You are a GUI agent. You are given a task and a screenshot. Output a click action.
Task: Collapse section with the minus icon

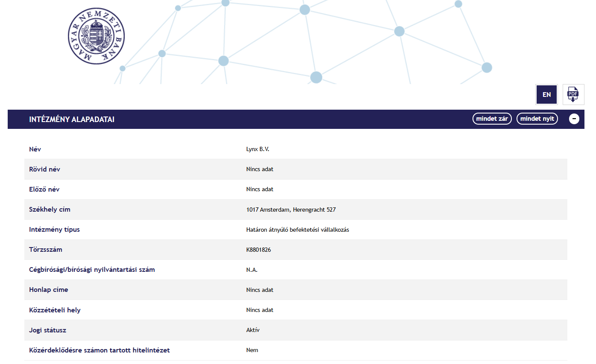pyautogui.click(x=574, y=119)
